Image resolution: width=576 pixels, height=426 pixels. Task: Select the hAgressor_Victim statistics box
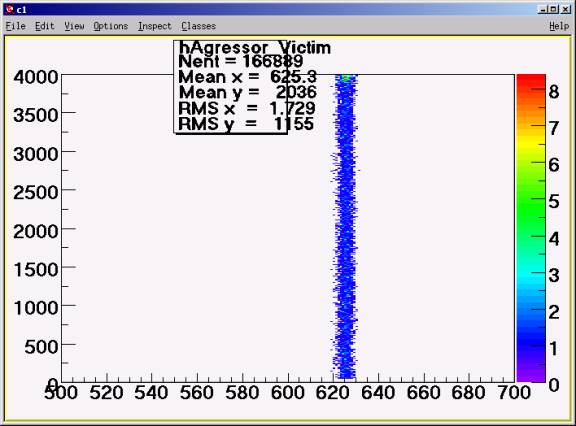click(x=230, y=87)
